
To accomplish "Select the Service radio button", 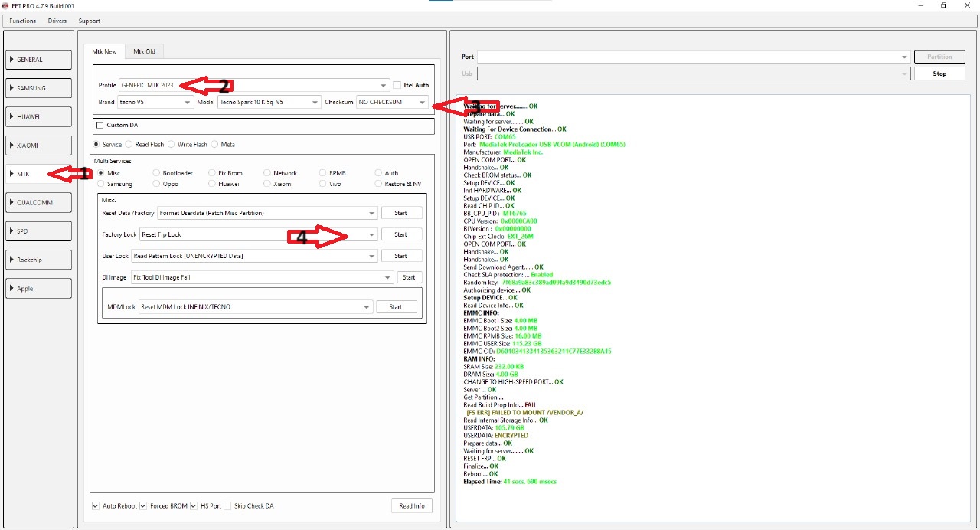I will [96, 144].
